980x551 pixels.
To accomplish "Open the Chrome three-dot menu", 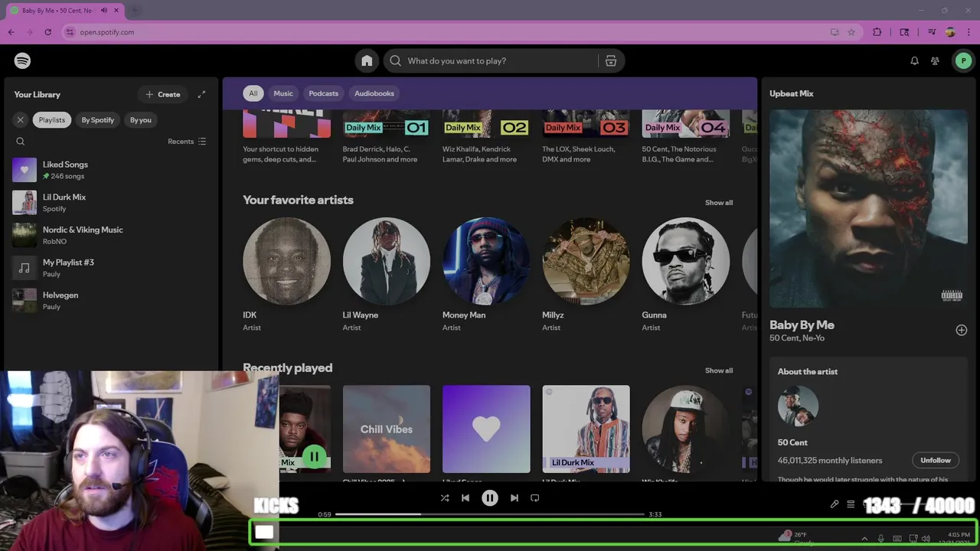I will [x=968, y=32].
